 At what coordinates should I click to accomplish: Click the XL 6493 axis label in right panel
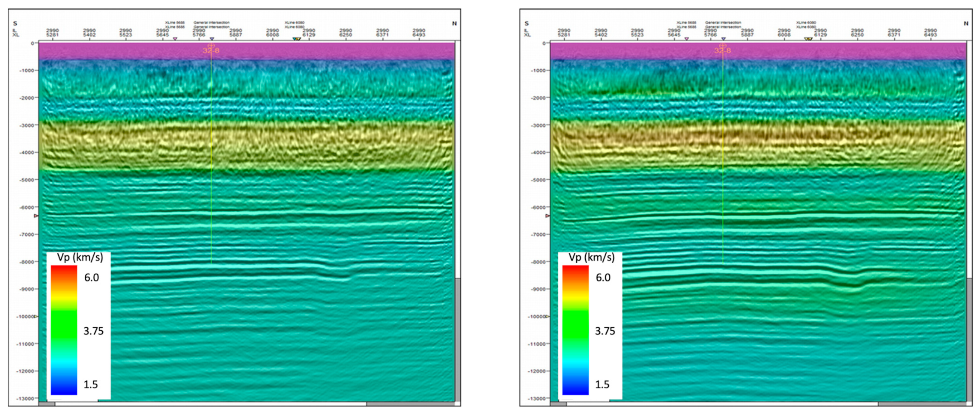pyautogui.click(x=930, y=35)
